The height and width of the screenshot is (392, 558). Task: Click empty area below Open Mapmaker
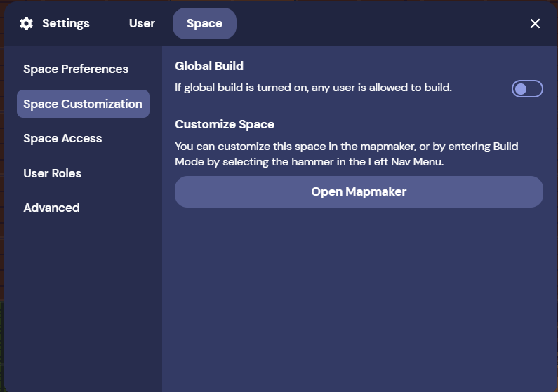point(359,299)
